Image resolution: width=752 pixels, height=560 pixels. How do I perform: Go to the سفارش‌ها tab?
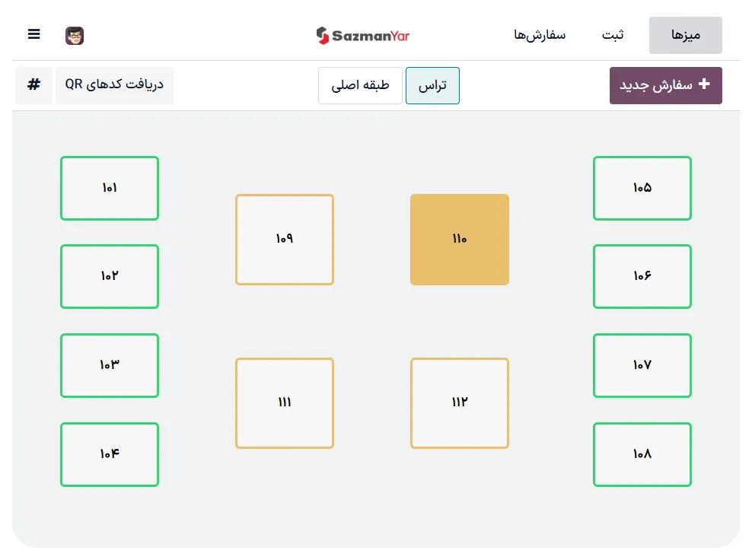pos(540,35)
